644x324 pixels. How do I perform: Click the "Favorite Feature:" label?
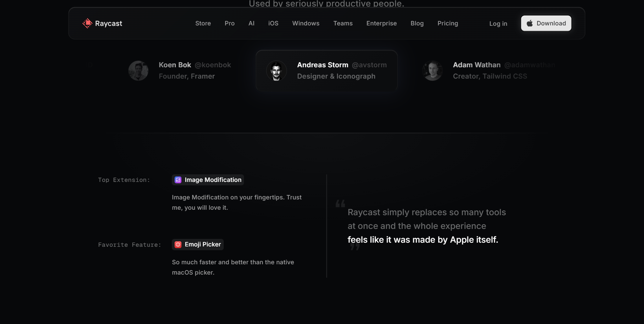tap(130, 245)
